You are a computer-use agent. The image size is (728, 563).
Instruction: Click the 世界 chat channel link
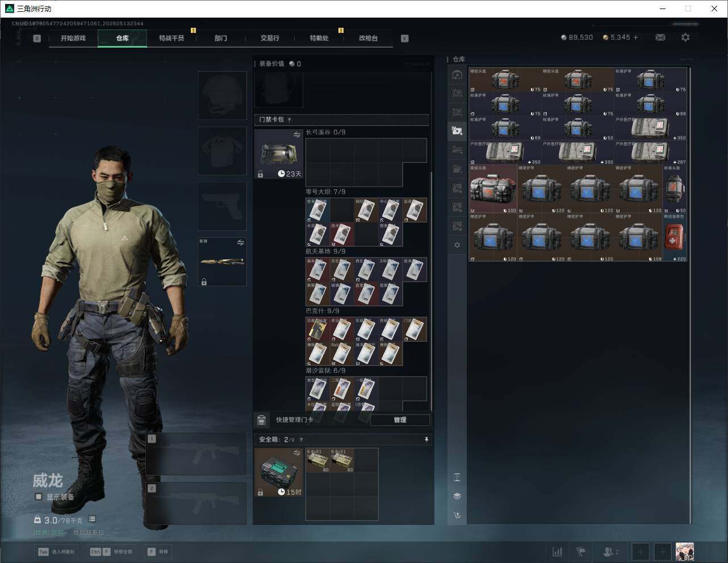[x=41, y=533]
